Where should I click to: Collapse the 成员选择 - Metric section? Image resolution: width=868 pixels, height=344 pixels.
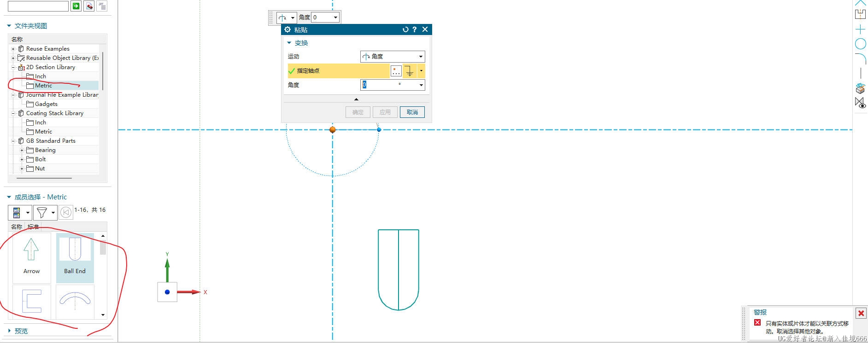[9, 197]
